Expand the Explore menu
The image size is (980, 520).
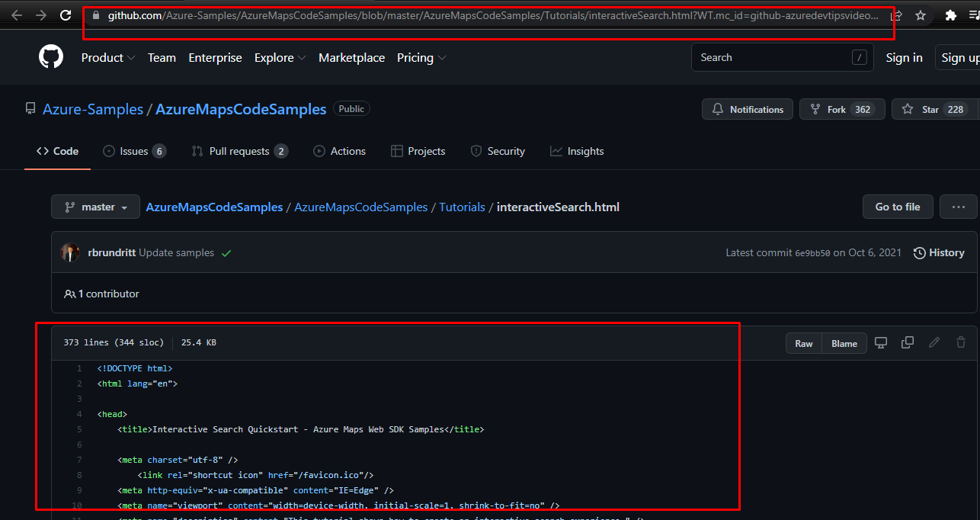[280, 58]
